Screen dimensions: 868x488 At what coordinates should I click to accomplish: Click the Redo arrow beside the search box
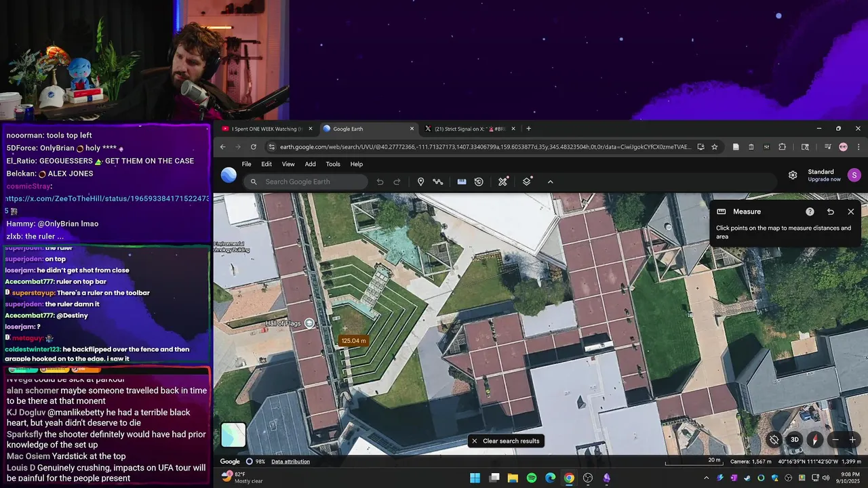397,182
